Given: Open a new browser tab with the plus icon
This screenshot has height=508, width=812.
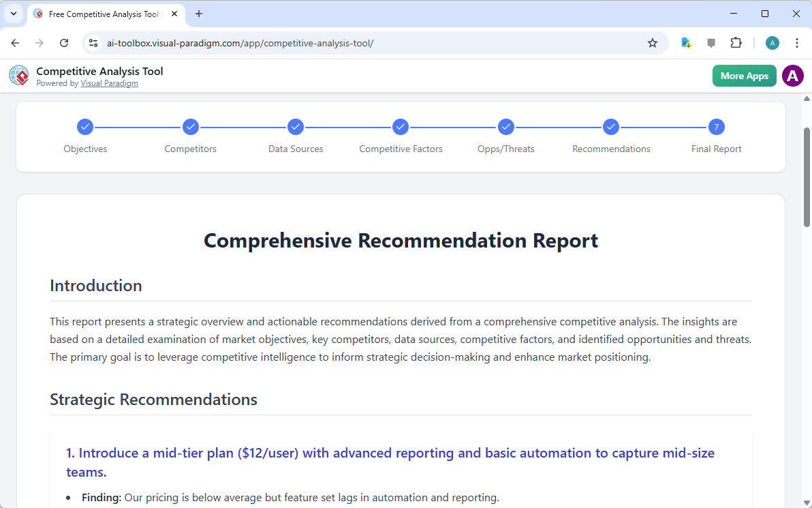Looking at the screenshot, I should (198, 14).
